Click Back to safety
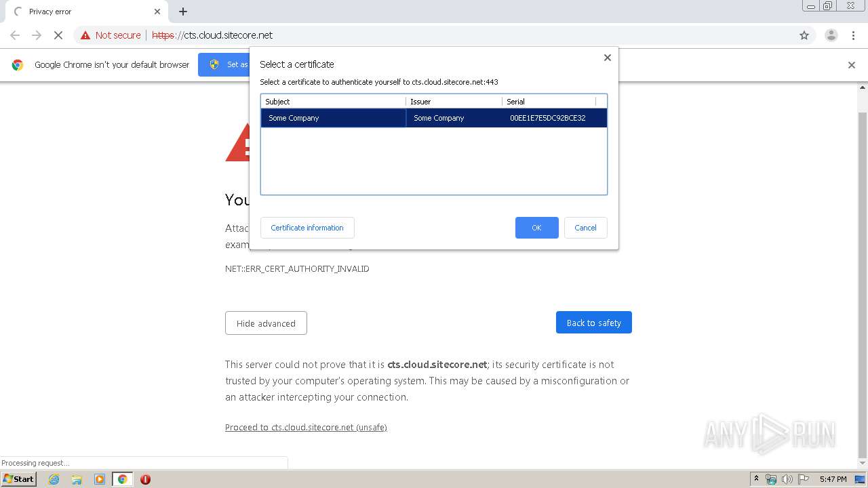868x488 pixels. pos(594,323)
